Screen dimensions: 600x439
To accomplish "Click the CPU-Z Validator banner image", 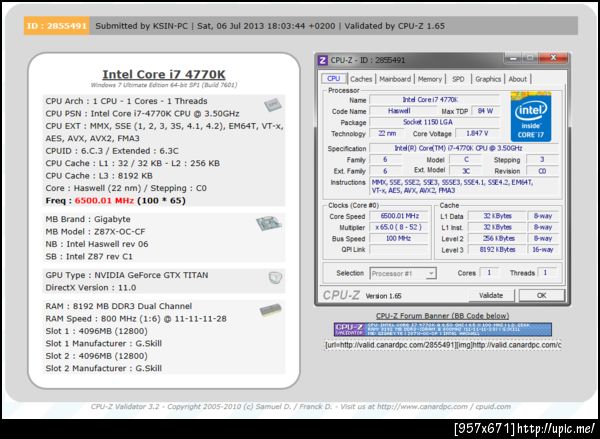I will [x=443, y=329].
